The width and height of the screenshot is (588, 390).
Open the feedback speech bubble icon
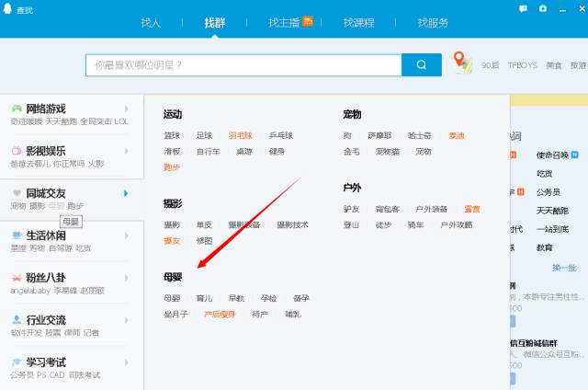coord(523,9)
